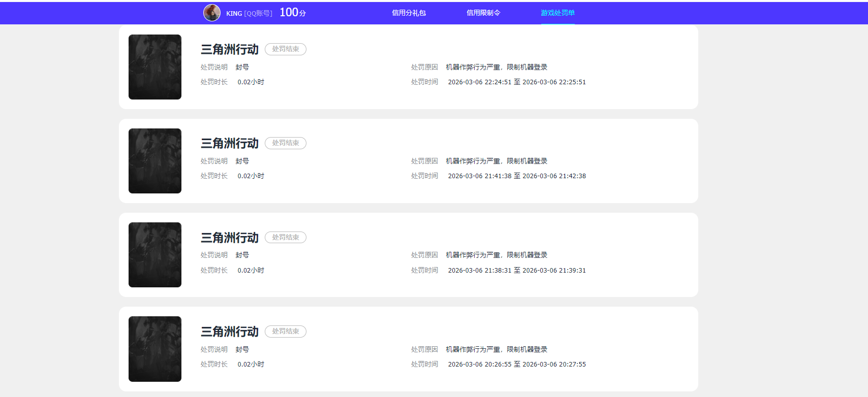Click 0.02小时 duration in 21:41:38 card
The width and height of the screenshot is (868, 397).
point(251,176)
